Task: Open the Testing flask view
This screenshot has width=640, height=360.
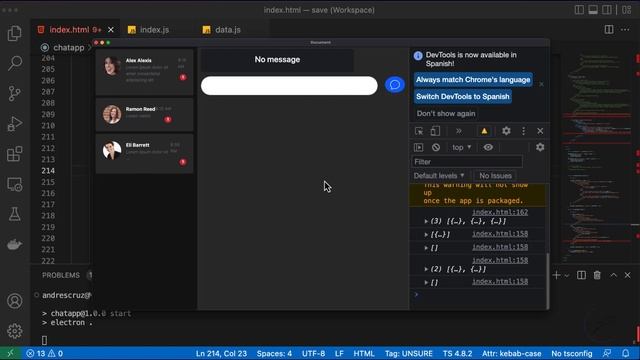Action: [x=15, y=214]
